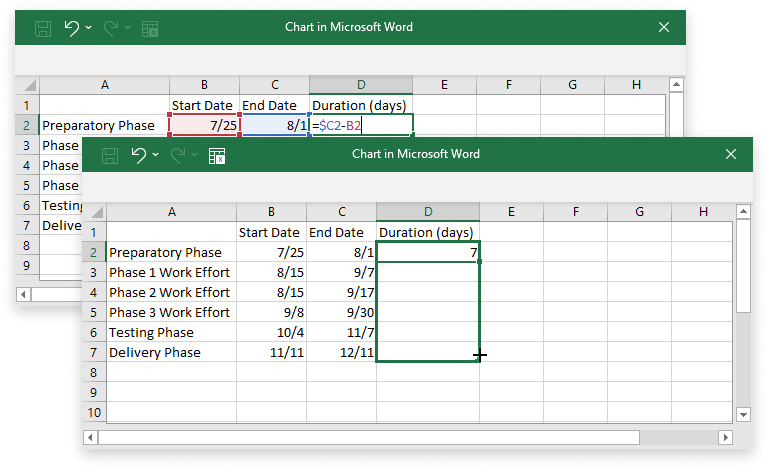Close the back Chart in Microsoft Word window
Viewport: 768px width, 469px height.
[x=664, y=27]
